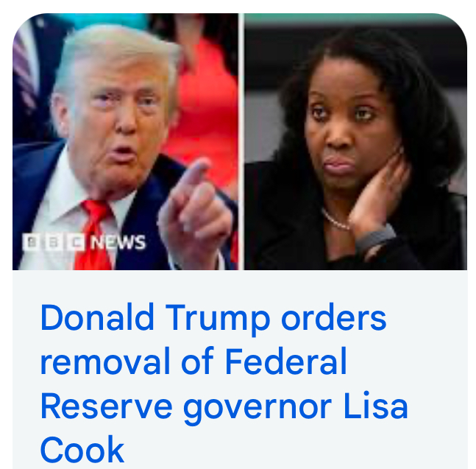This screenshot has height=469, width=476.
Task: Click the C block in the BBC logo
Action: 76,242
